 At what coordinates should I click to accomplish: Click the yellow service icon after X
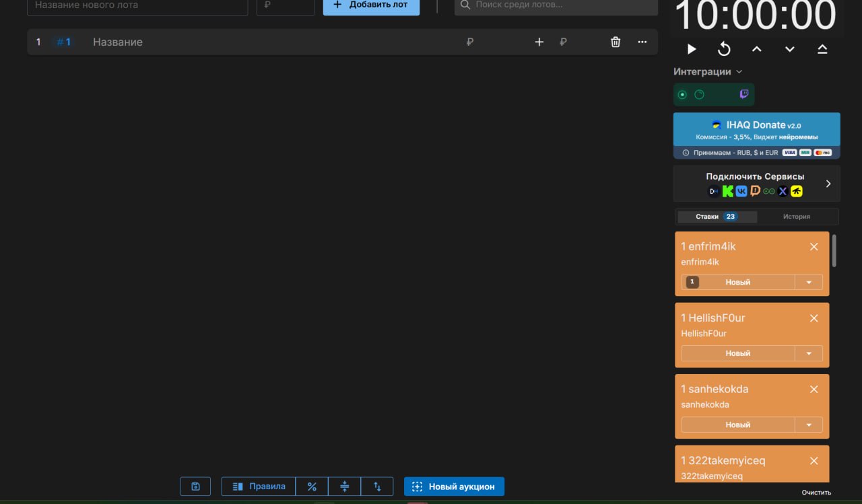click(797, 191)
